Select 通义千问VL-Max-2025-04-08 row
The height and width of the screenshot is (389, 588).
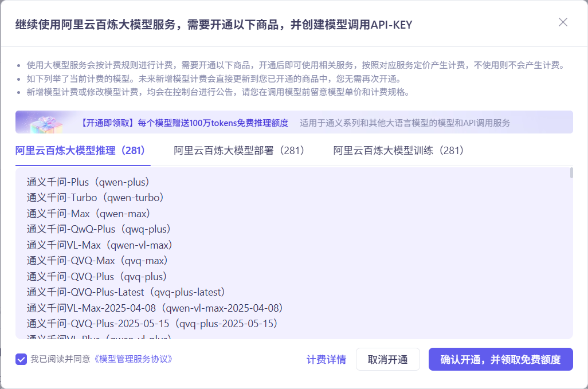155,308
